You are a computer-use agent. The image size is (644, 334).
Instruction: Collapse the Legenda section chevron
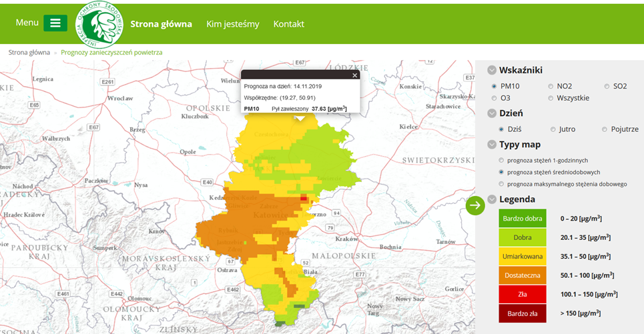[x=492, y=199]
